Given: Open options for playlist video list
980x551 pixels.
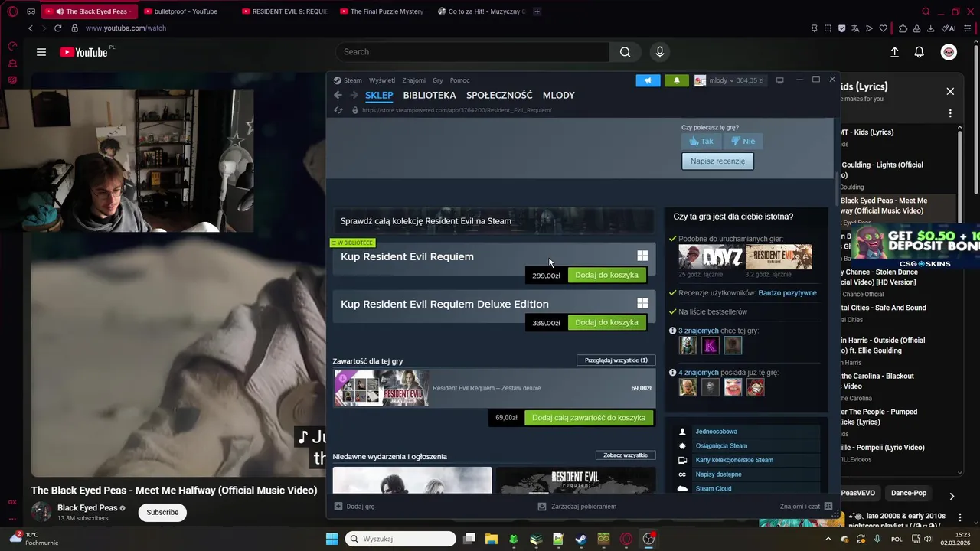Looking at the screenshot, I should click(950, 113).
